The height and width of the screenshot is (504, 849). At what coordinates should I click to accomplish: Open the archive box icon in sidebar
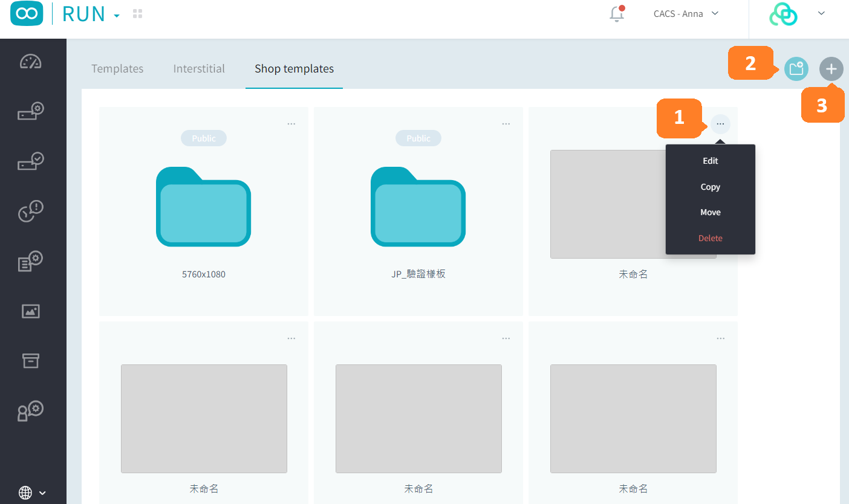(x=30, y=361)
